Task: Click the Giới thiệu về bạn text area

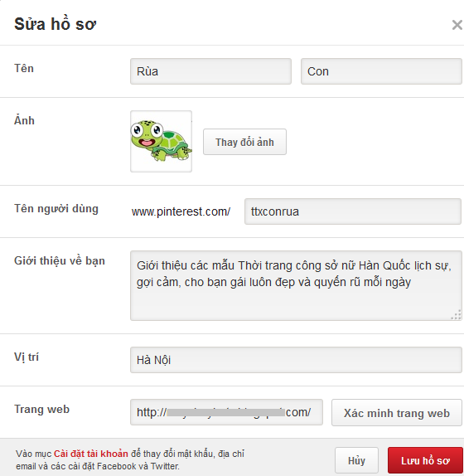Action: pos(296,285)
